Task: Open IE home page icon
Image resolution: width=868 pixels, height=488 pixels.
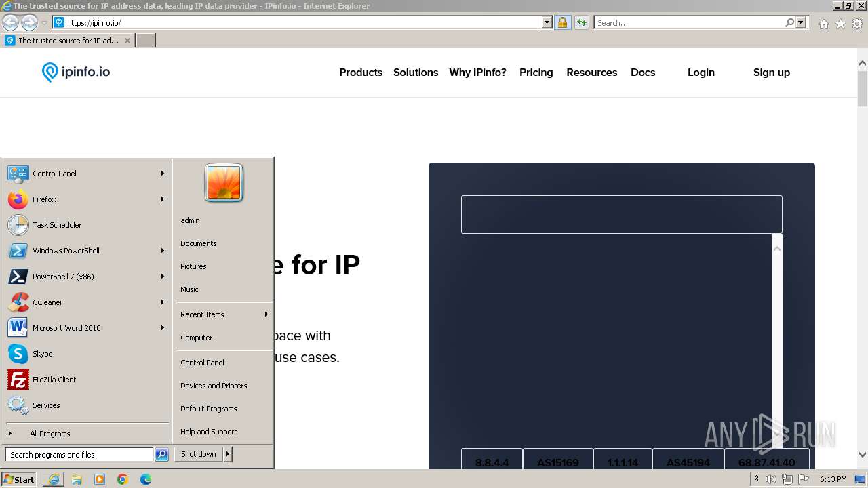Action: pyautogui.click(x=823, y=24)
